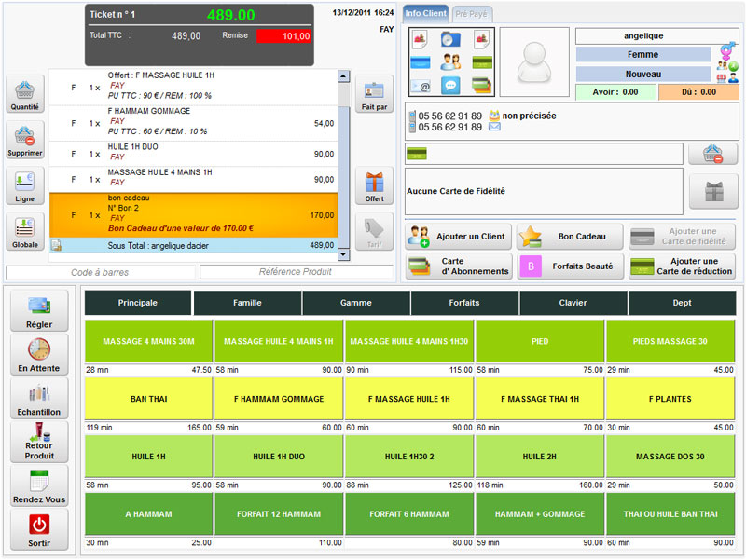Open the Dept tab
746x560 pixels.
click(x=682, y=303)
